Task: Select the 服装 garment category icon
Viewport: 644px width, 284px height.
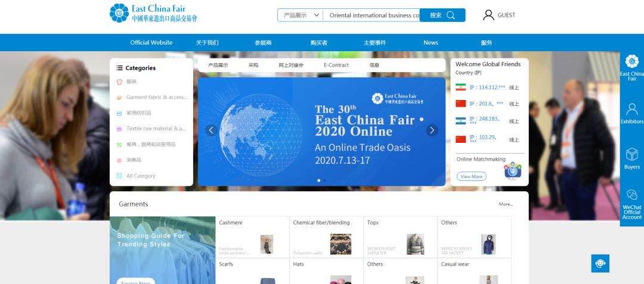Action: point(119,82)
